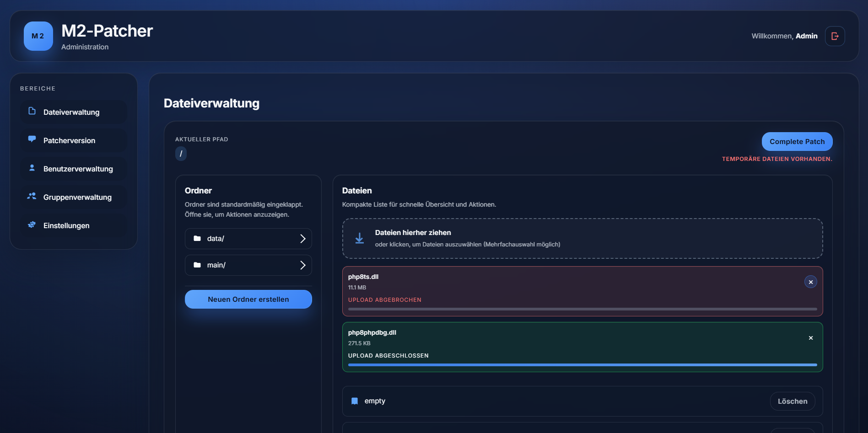
Task: Click the file icon beside Dateiverwaltung
Action: (x=32, y=111)
